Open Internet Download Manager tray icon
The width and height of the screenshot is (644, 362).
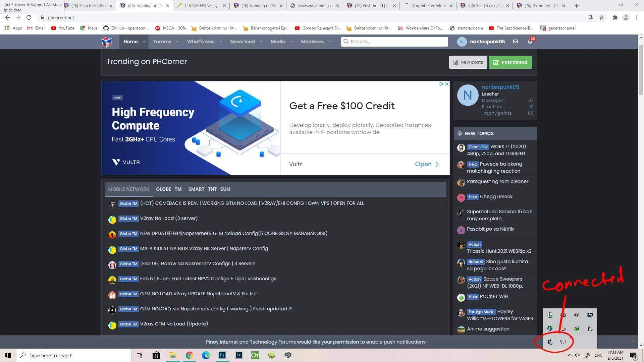point(577,328)
